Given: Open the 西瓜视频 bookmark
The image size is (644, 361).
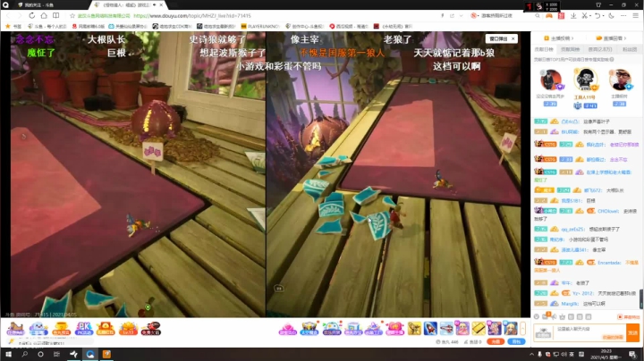Looking at the screenshot, I should pyautogui.click(x=348, y=26).
